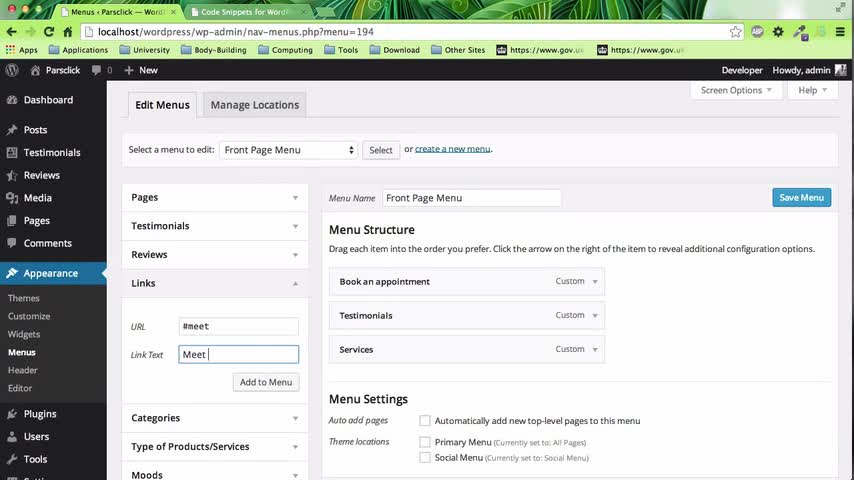This screenshot has height=480, width=854.
Task: Expand the Book an appointment menu item
Action: (595, 282)
